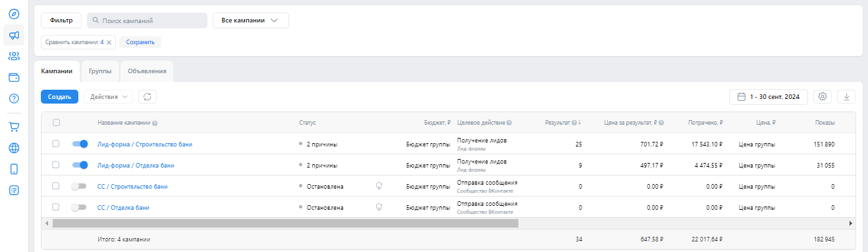The height and width of the screenshot is (252, 868).
Task: Click the refresh table icon button
Action: (x=148, y=97)
